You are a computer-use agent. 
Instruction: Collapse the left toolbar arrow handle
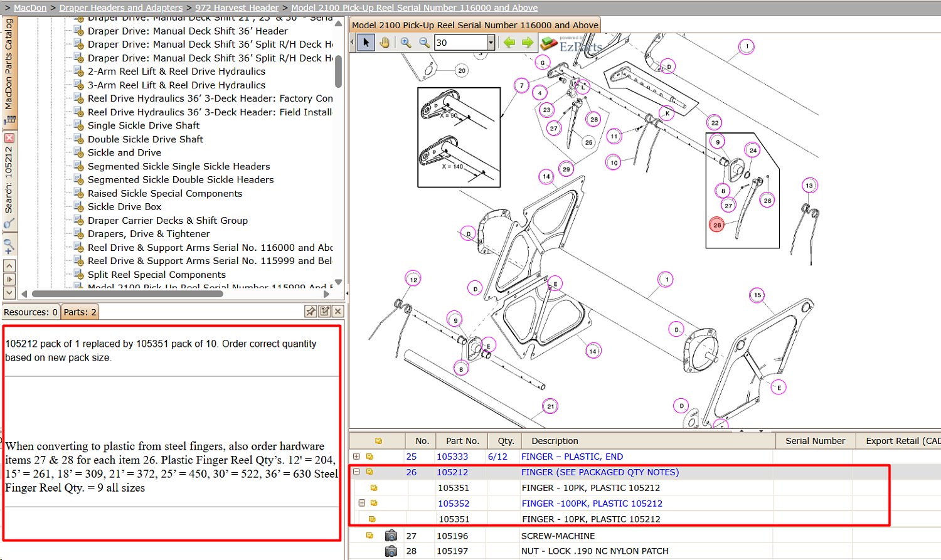coord(353,43)
